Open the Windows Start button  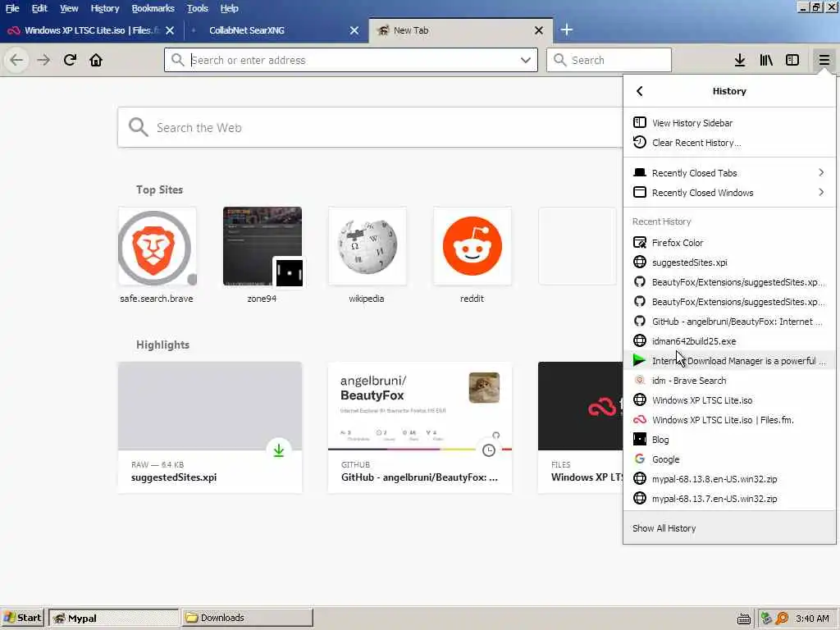[23, 618]
